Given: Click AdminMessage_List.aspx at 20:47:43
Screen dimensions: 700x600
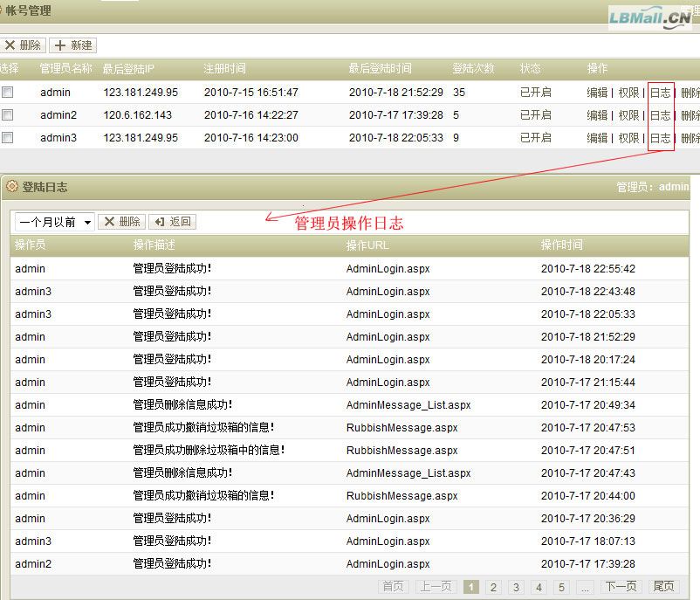Looking at the screenshot, I should coord(408,473).
